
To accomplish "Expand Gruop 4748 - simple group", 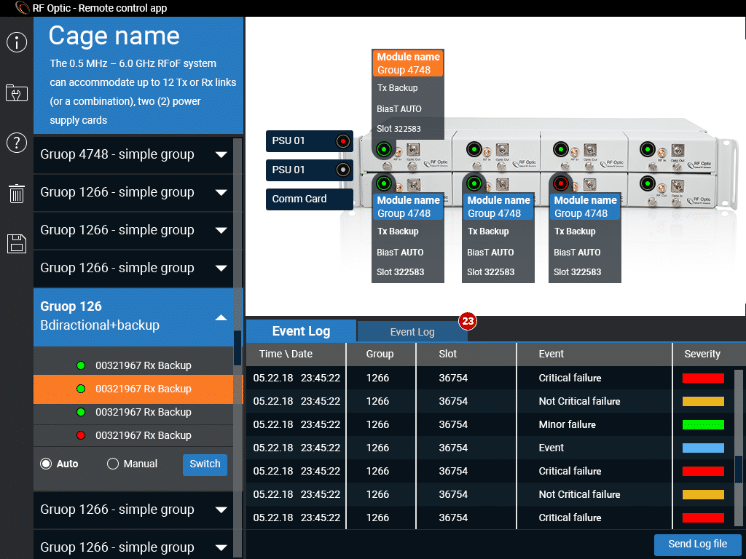I will (221, 155).
